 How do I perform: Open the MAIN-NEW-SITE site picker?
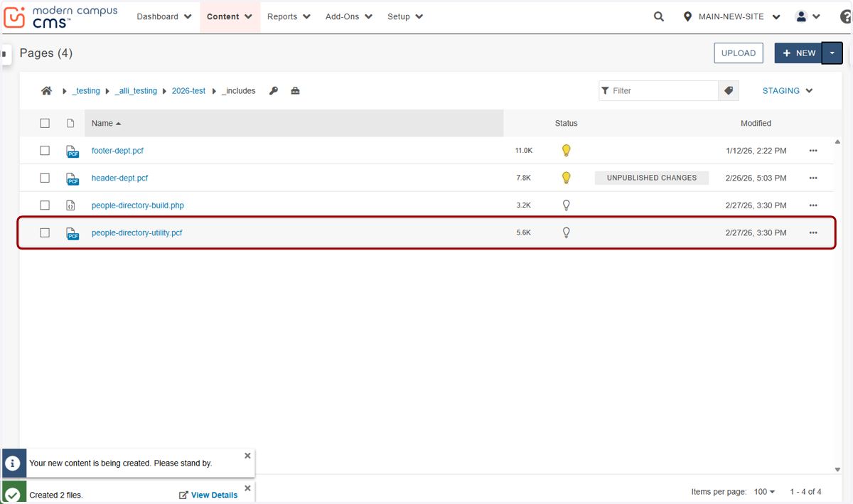[x=731, y=16]
